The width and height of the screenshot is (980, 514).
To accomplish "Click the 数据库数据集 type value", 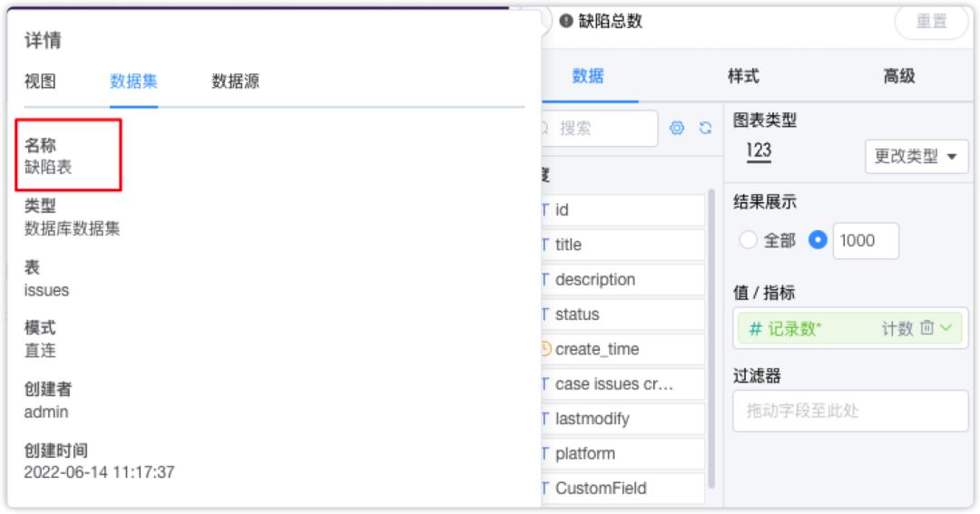I will coord(72,228).
